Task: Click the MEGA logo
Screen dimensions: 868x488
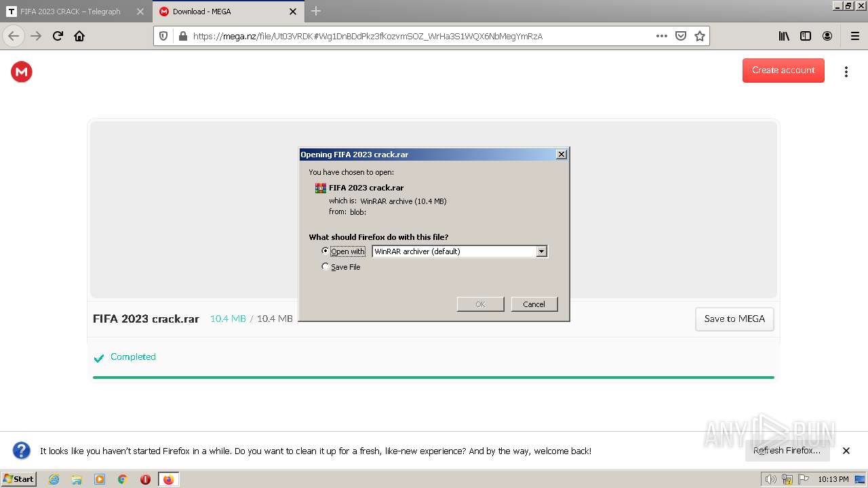Action: pyautogui.click(x=22, y=71)
